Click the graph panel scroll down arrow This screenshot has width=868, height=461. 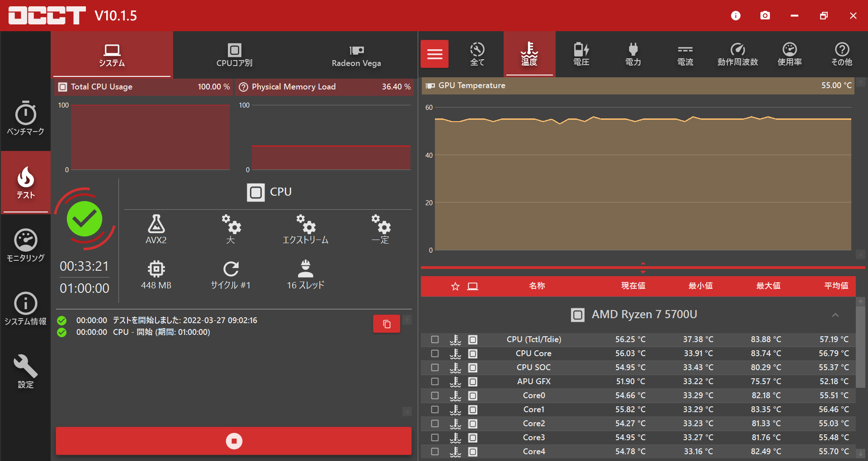coord(861,254)
